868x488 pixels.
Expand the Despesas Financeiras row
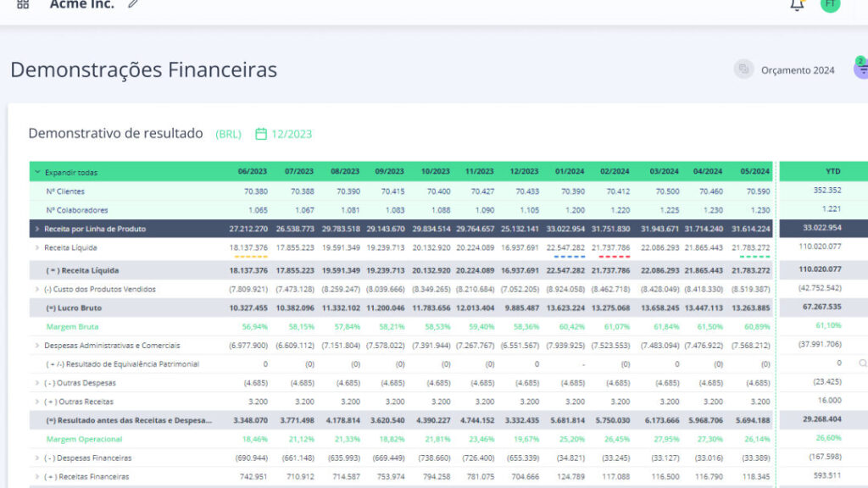click(37, 458)
